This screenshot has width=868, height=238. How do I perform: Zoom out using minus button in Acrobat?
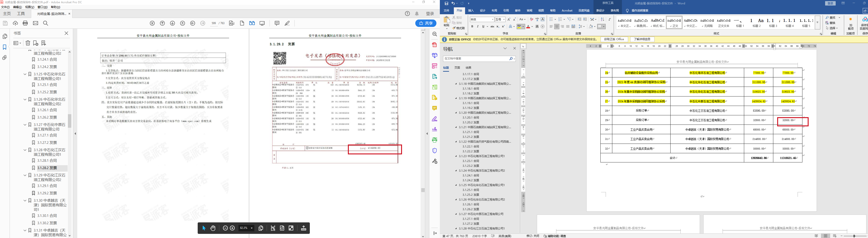click(x=225, y=228)
